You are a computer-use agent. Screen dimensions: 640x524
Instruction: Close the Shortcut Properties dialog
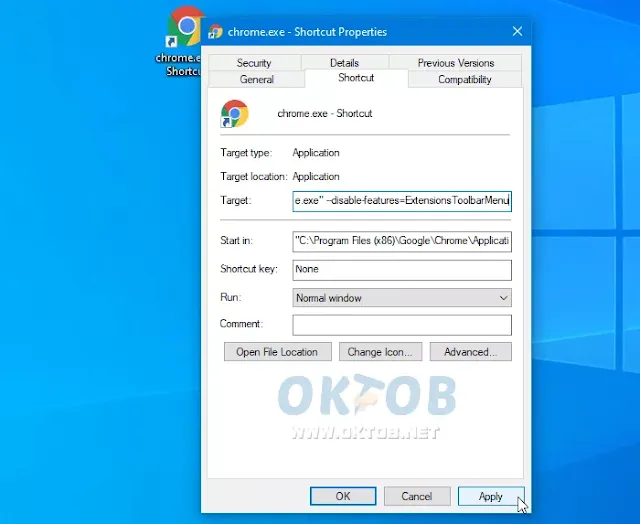517,31
